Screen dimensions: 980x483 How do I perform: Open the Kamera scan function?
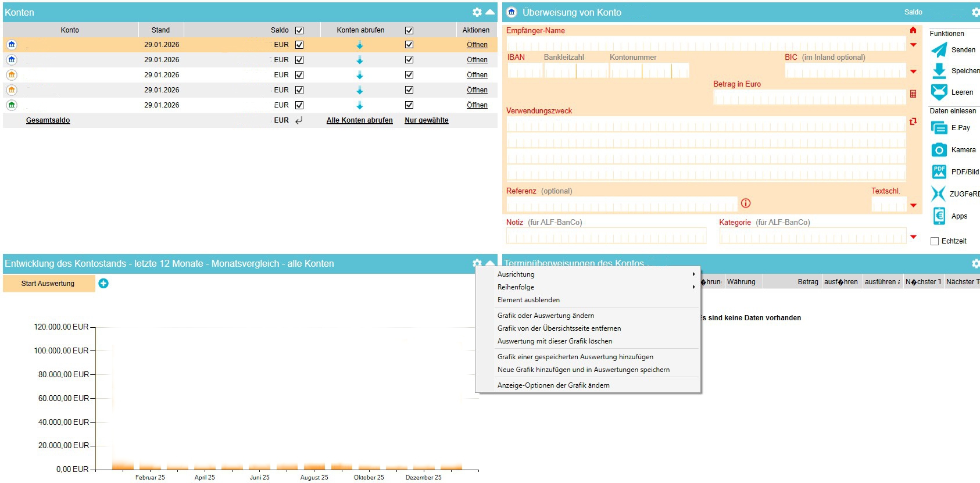(x=939, y=150)
